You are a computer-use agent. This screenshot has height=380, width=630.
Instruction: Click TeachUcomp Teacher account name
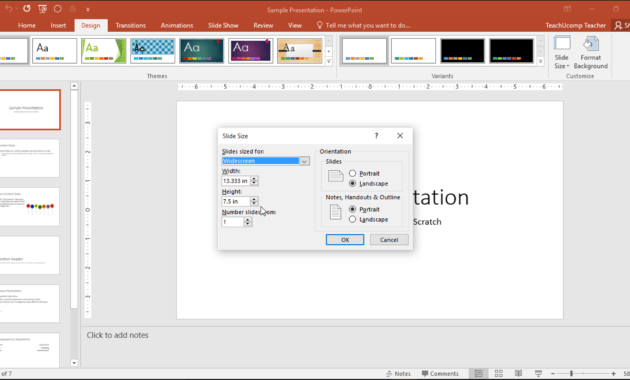[x=575, y=25]
